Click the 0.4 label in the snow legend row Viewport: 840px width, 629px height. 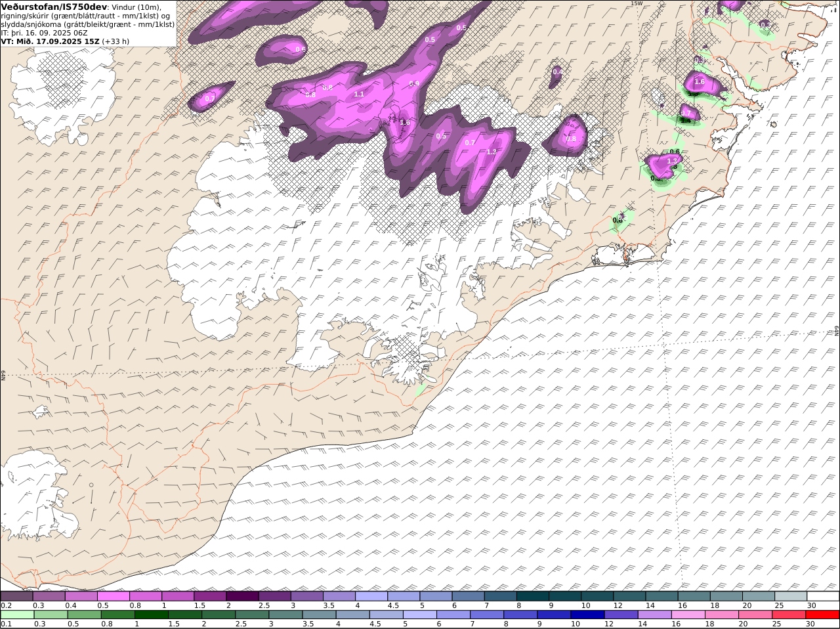(x=70, y=605)
